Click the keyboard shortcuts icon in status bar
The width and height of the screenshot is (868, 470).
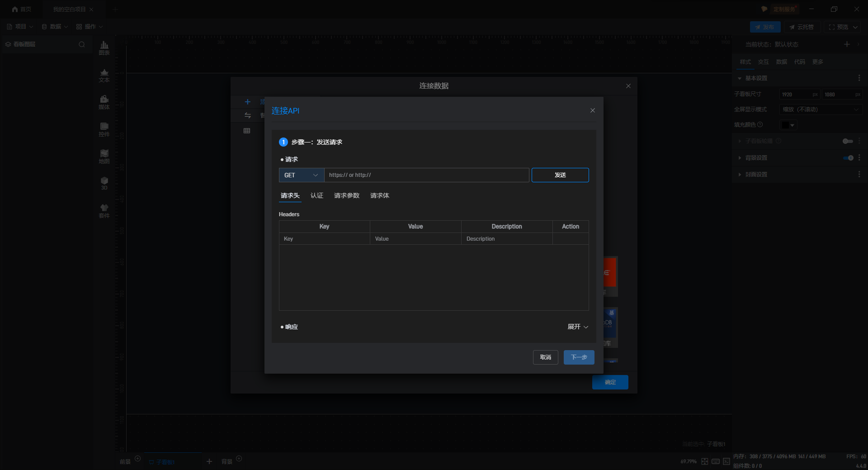[716, 461]
